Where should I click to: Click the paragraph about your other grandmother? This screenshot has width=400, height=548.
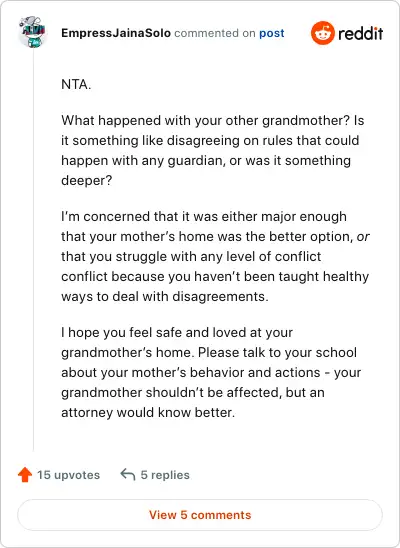click(x=213, y=150)
